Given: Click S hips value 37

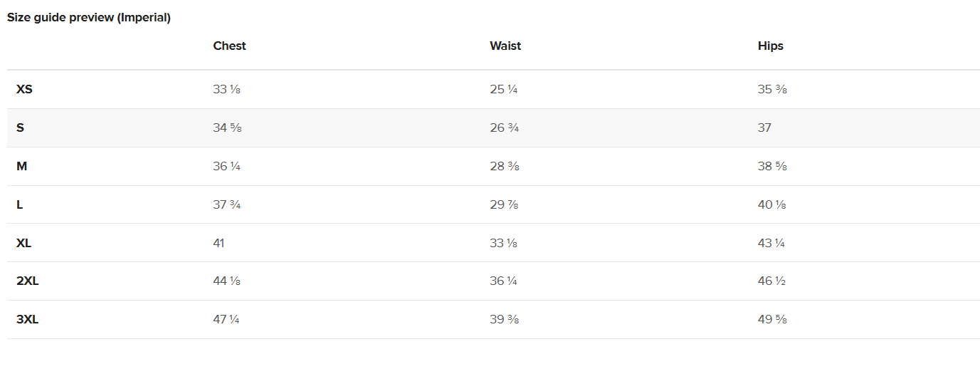Looking at the screenshot, I should [x=764, y=128].
